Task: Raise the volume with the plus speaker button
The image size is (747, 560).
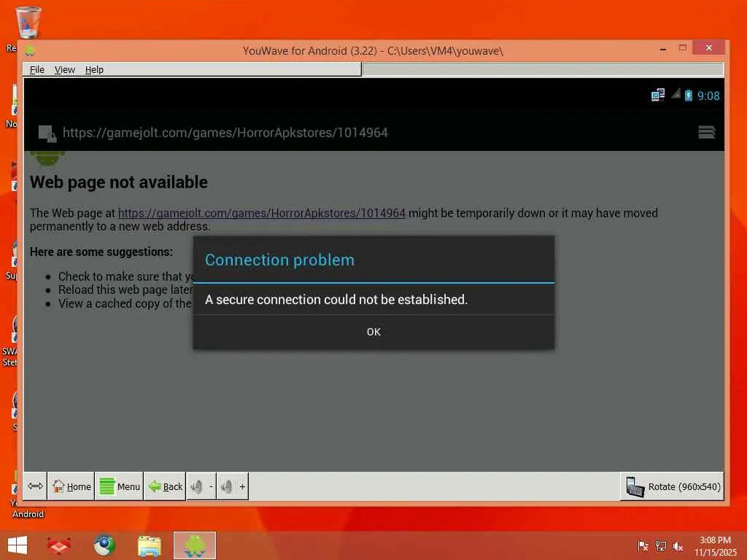Action: point(233,486)
